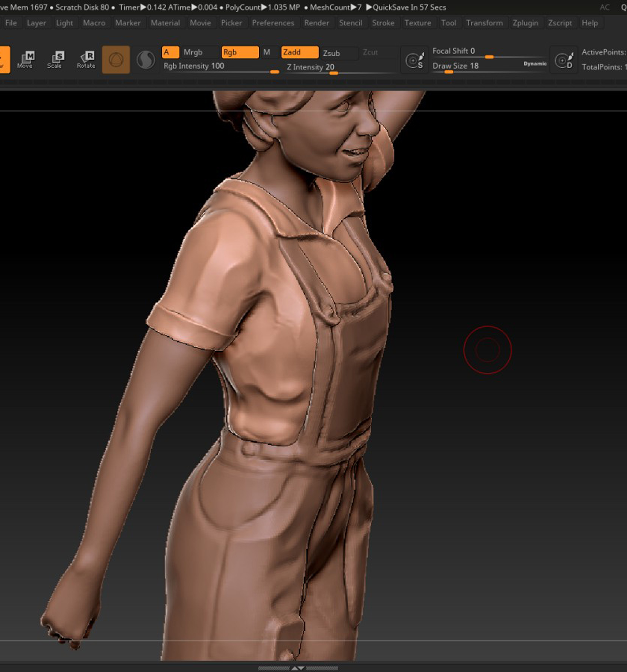Screen dimensions: 627x672
Task: Expand the Tool menu palette
Action: 448,23
